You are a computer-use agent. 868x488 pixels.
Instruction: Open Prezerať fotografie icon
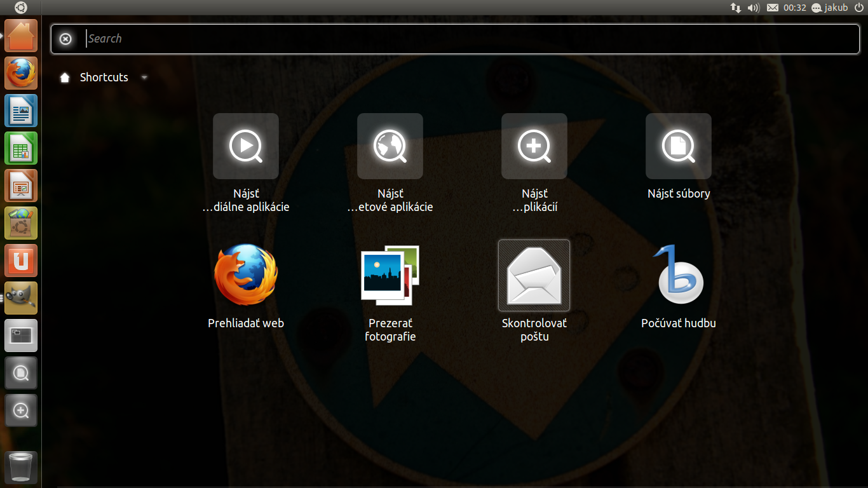(x=390, y=274)
